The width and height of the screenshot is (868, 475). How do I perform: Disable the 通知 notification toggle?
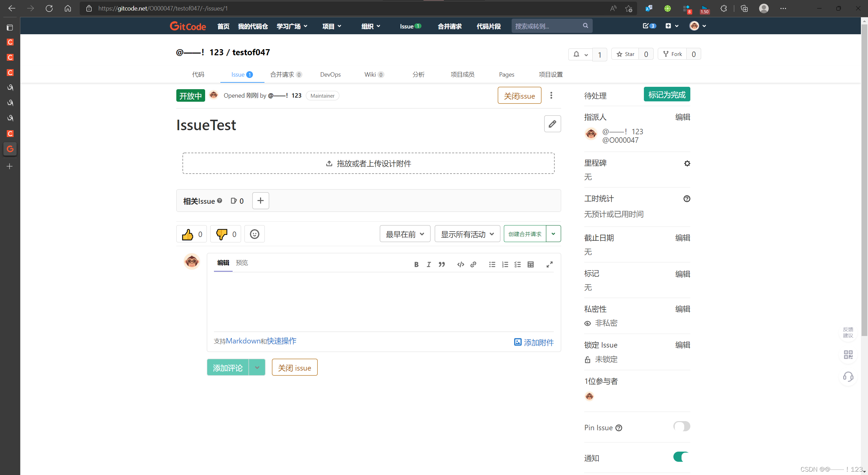tap(681, 457)
